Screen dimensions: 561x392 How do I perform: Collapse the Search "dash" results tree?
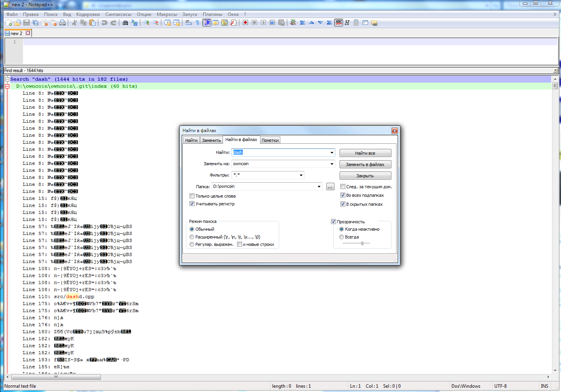point(7,79)
